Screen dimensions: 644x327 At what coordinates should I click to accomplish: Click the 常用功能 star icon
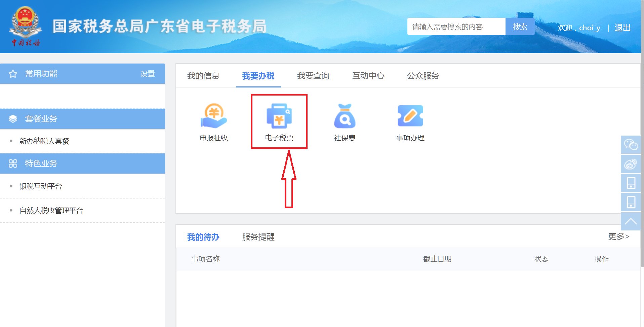click(x=13, y=73)
